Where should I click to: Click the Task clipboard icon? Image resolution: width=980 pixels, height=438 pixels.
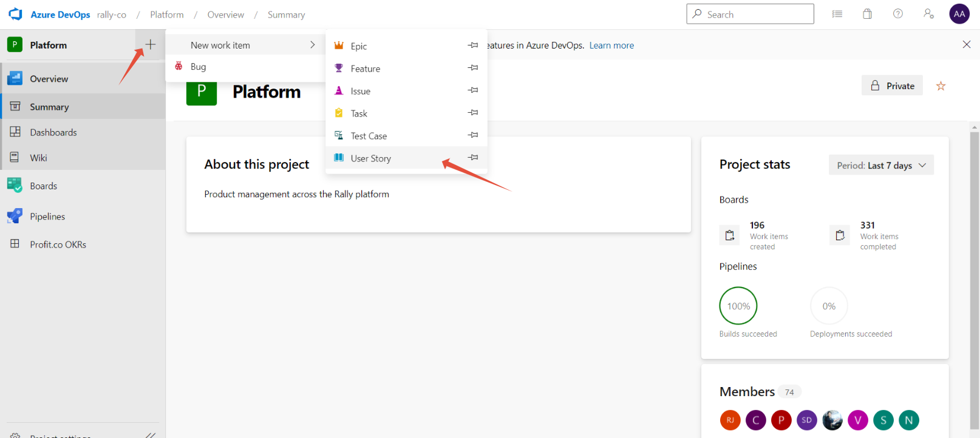(339, 113)
